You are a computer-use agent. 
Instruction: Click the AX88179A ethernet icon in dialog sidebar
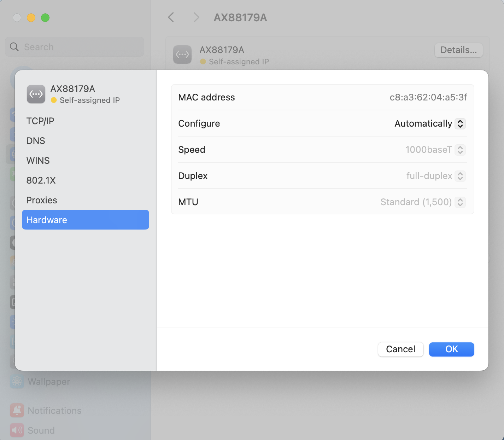36,94
